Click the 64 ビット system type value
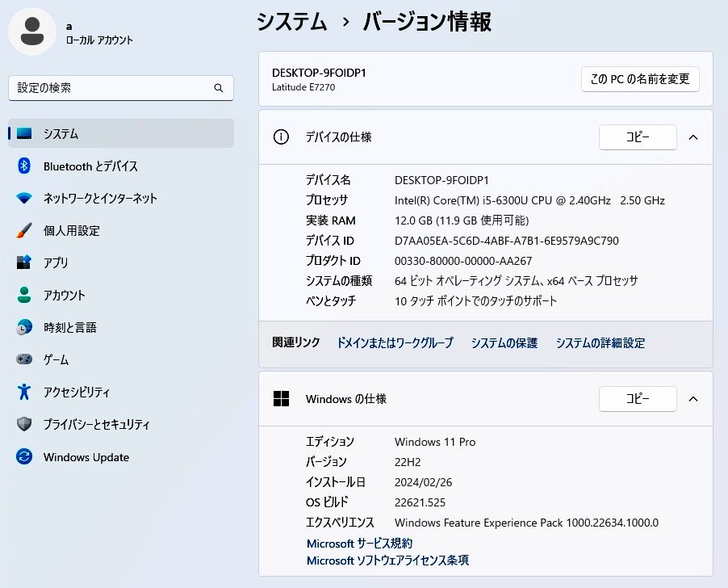 pyautogui.click(x=517, y=280)
